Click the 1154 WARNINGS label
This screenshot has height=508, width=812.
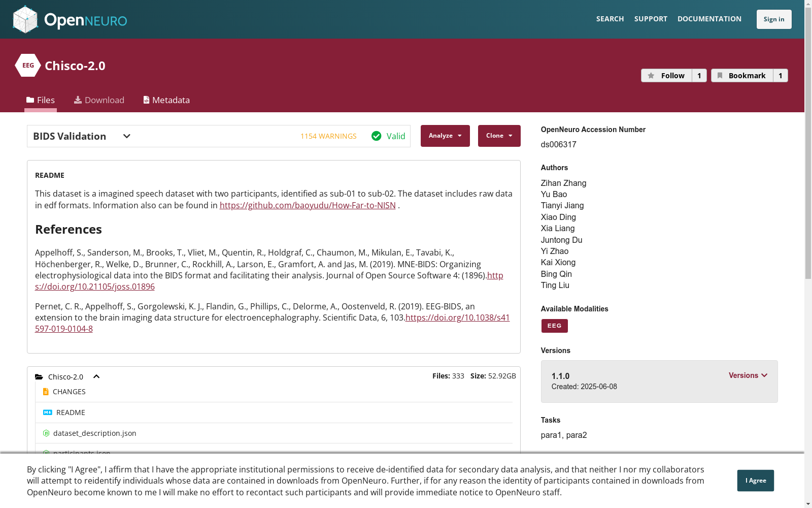[x=328, y=136]
